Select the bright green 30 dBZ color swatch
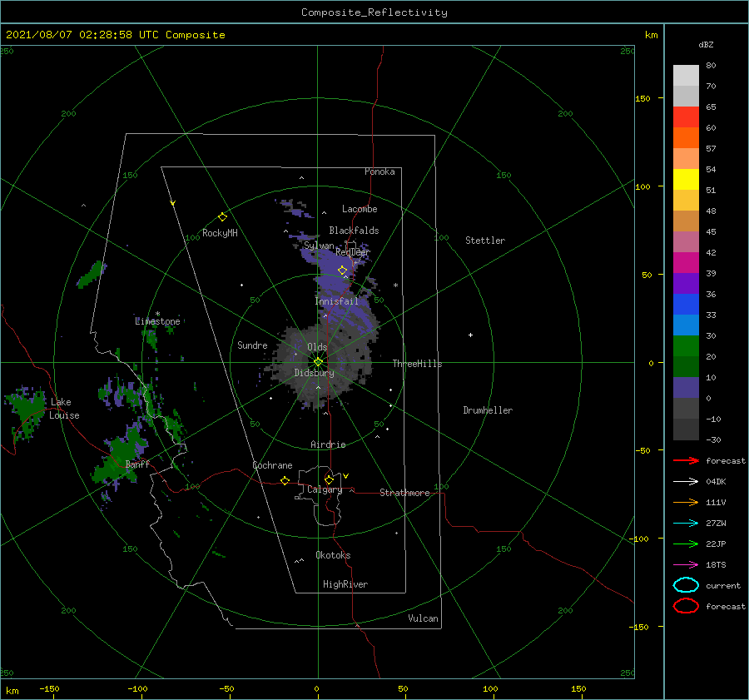Screen dimensions: 749x700 [x=686, y=345]
